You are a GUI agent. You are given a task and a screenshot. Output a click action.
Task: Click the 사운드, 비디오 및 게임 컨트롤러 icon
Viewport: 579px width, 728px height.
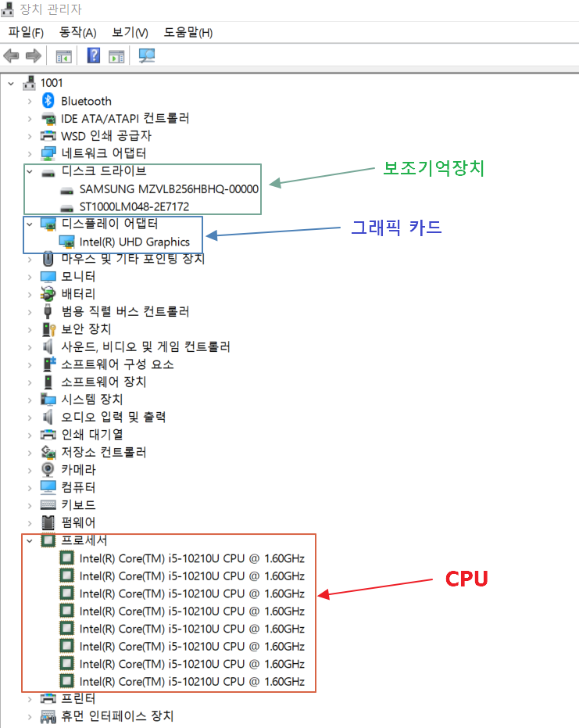[x=48, y=347]
